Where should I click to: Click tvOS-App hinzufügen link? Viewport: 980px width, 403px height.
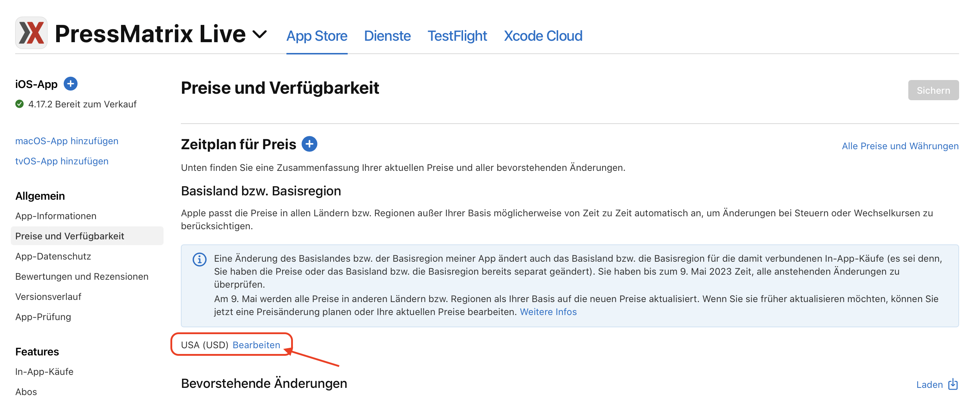(x=62, y=161)
